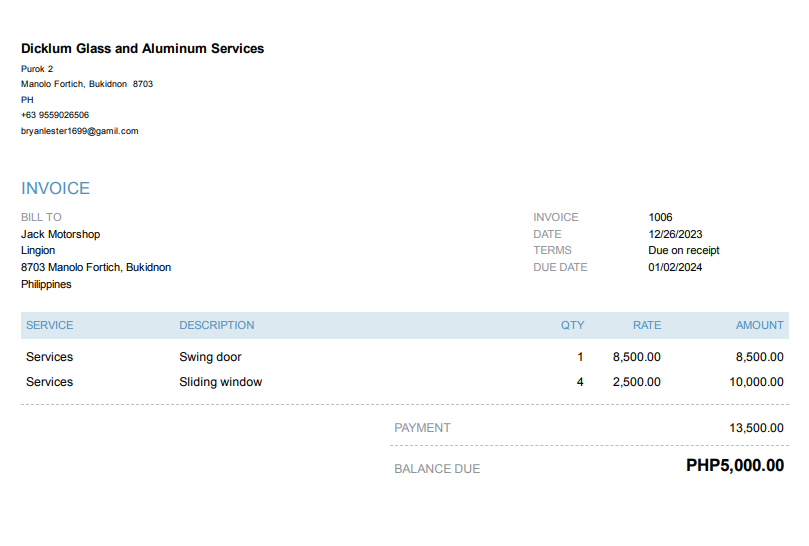This screenshot has height=546, width=809.
Task: Select the due date 01/02/2024
Action: click(675, 267)
